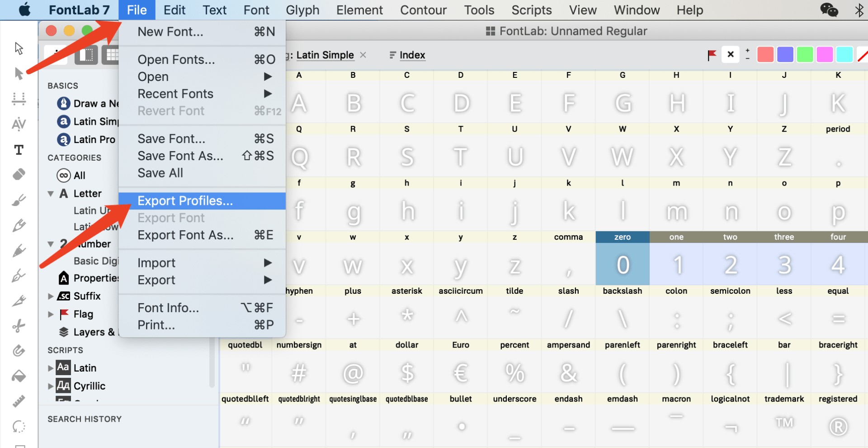This screenshot has width=868, height=448.
Task: Click the red flag icon in toolbar
Action: click(x=712, y=55)
